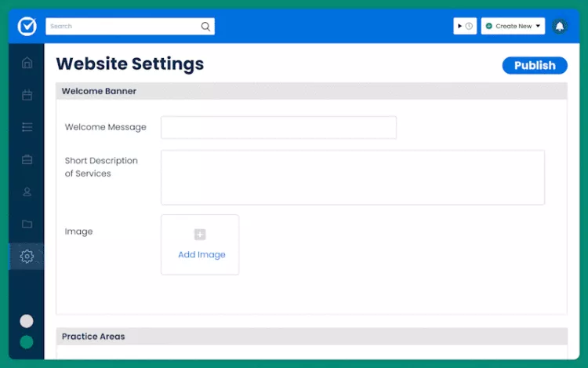The image size is (588, 368).
Task: Click the magnifying glass search icon
Action: tap(205, 26)
